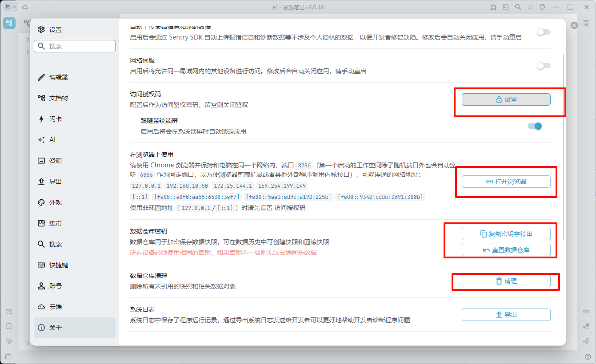Screen dimensions: 596x364
Task: Select 搜索 item in settings sidebar
Action: point(75,244)
